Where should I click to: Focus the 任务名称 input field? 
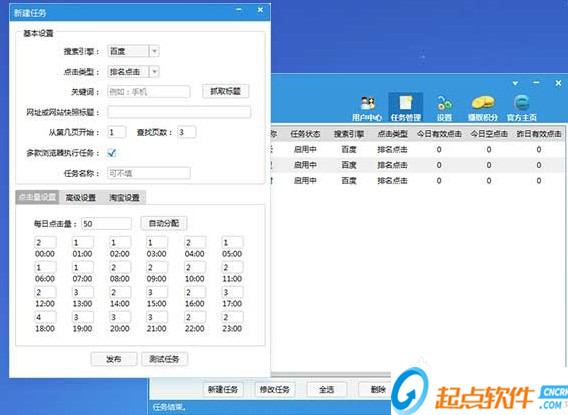tap(149, 173)
